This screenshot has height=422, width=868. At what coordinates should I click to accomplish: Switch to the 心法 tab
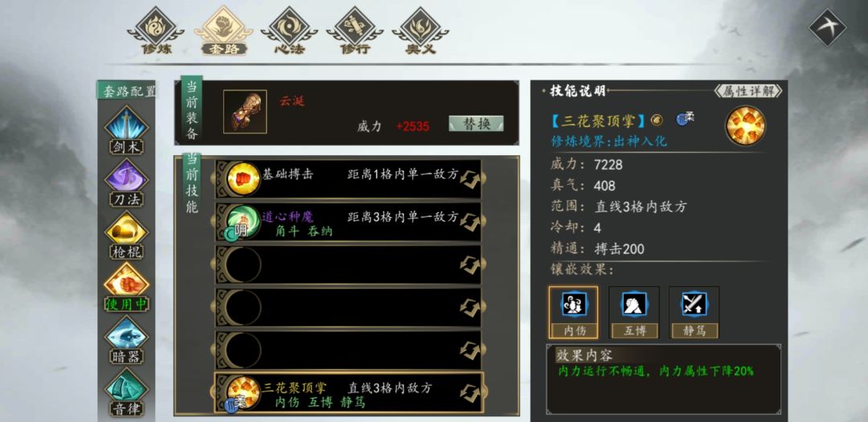[x=289, y=31]
